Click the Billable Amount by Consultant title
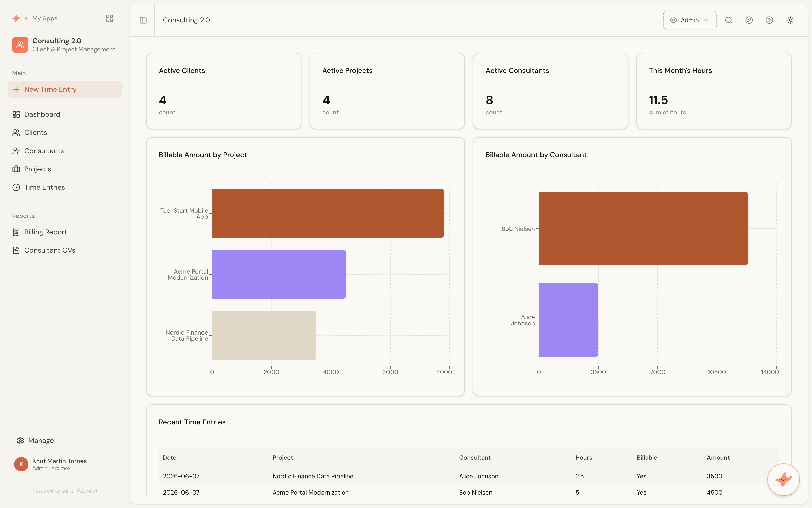Viewport: 812px width, 508px height. point(536,155)
